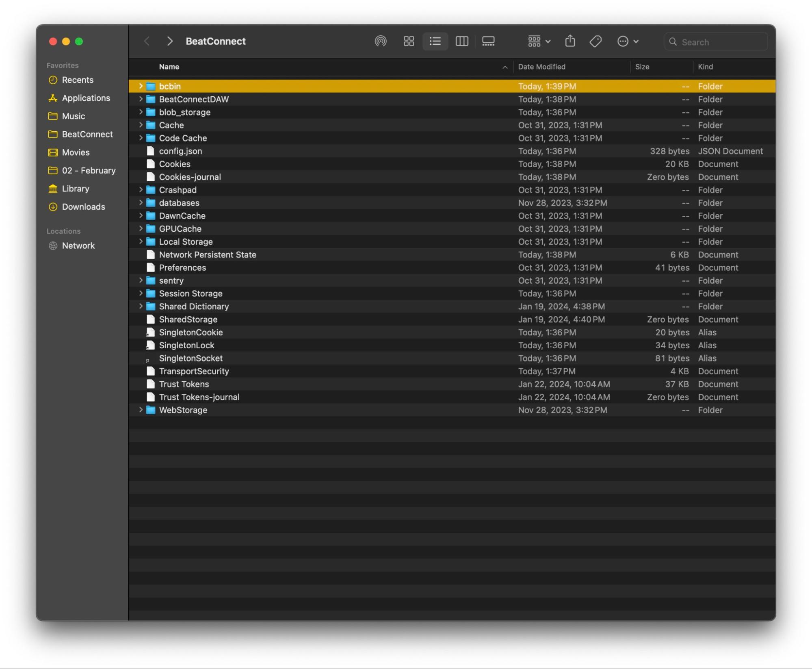Click the BeatConnectDAW folder icon

click(x=151, y=100)
